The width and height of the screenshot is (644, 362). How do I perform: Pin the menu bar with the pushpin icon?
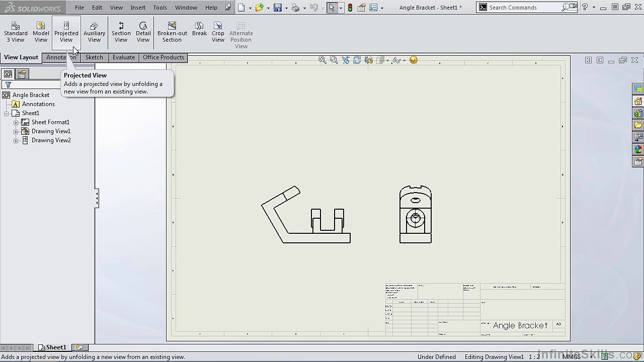(228, 8)
